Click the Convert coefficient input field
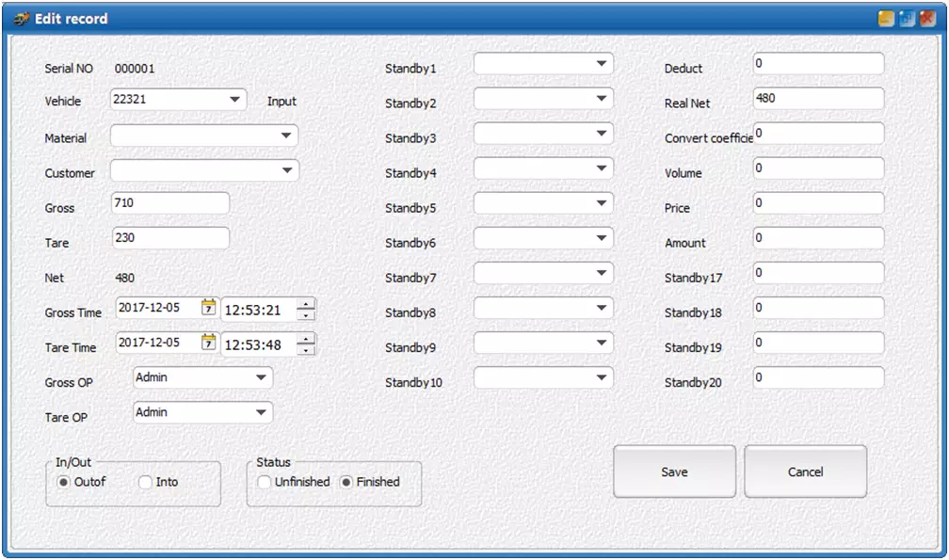This screenshot has width=949, height=560. 818,134
